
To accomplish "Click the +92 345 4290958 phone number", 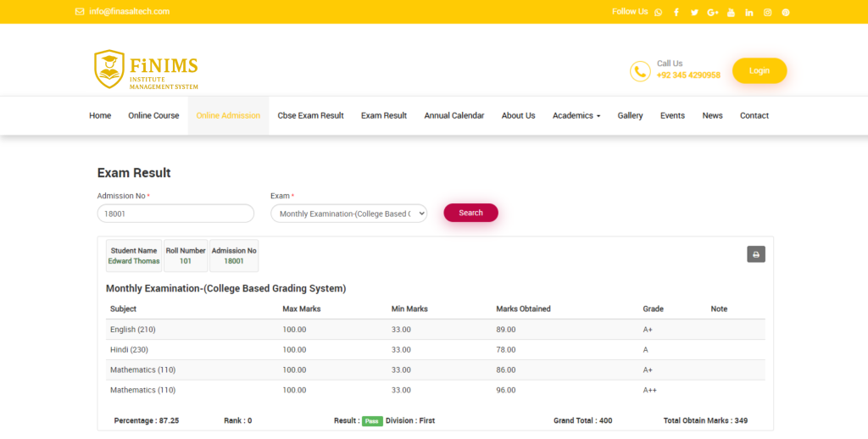I will click(x=688, y=75).
